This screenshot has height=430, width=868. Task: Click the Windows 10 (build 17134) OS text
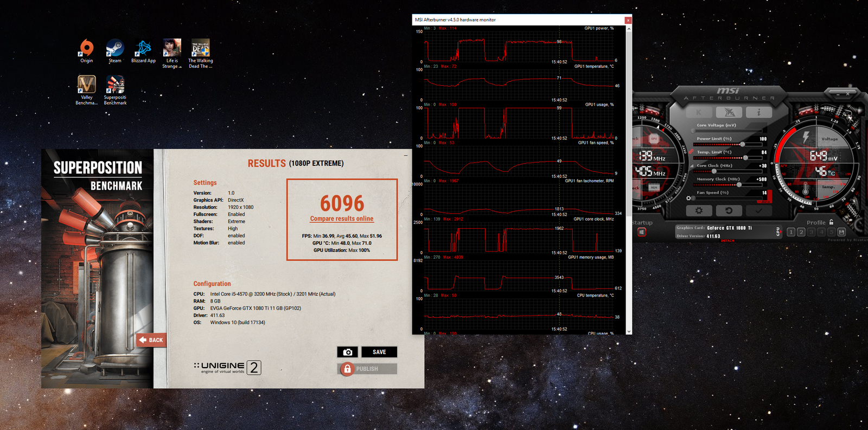click(x=238, y=322)
